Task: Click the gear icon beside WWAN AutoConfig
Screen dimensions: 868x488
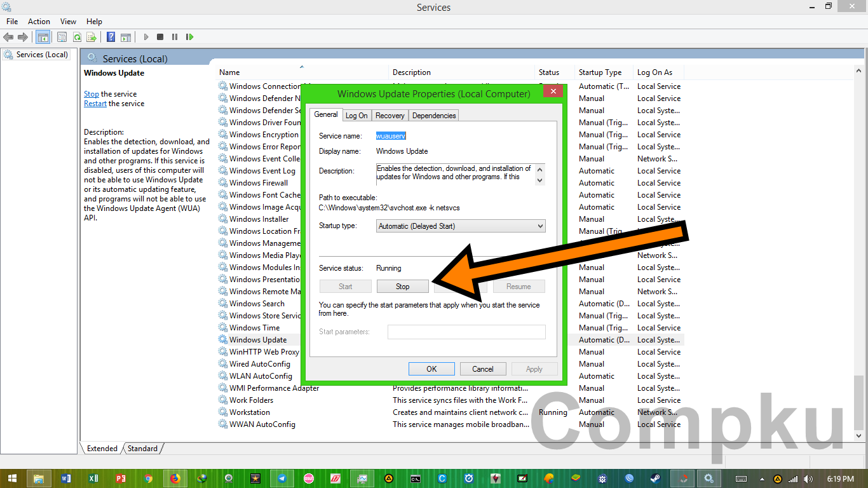Action: pos(223,424)
